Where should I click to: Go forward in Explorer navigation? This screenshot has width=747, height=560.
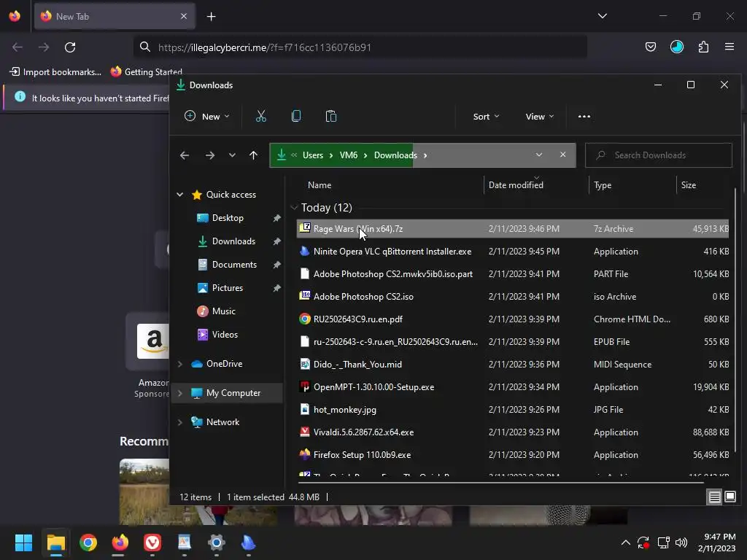(x=209, y=155)
